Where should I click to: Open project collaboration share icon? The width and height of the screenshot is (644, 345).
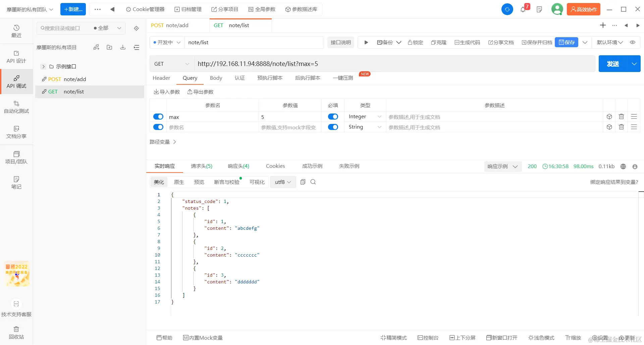coord(96,47)
